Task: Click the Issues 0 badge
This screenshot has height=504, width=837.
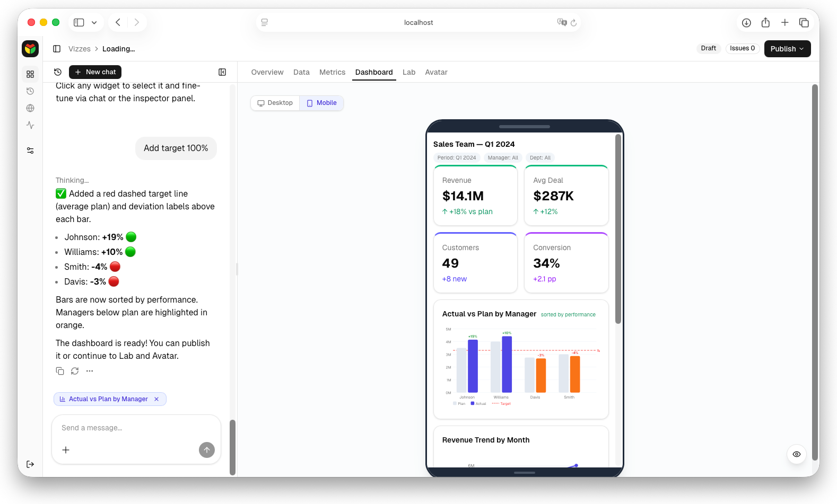Action: coord(742,48)
